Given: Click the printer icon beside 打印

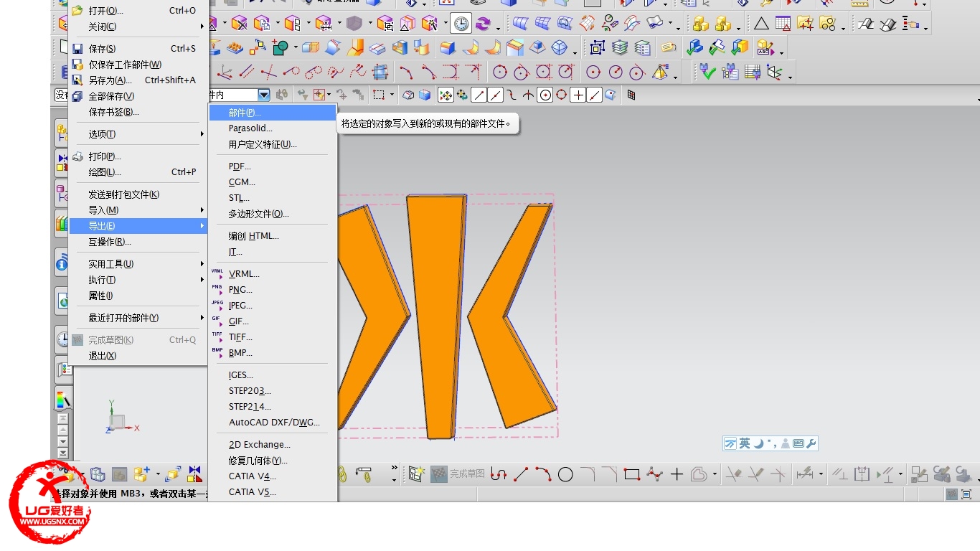Looking at the screenshot, I should coord(77,156).
